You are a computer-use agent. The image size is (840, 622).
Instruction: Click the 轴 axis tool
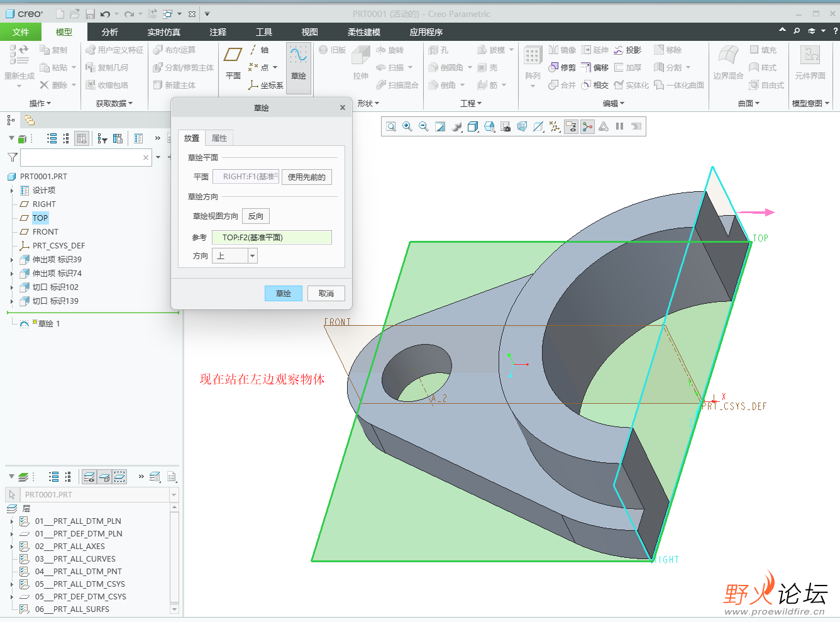coord(259,50)
